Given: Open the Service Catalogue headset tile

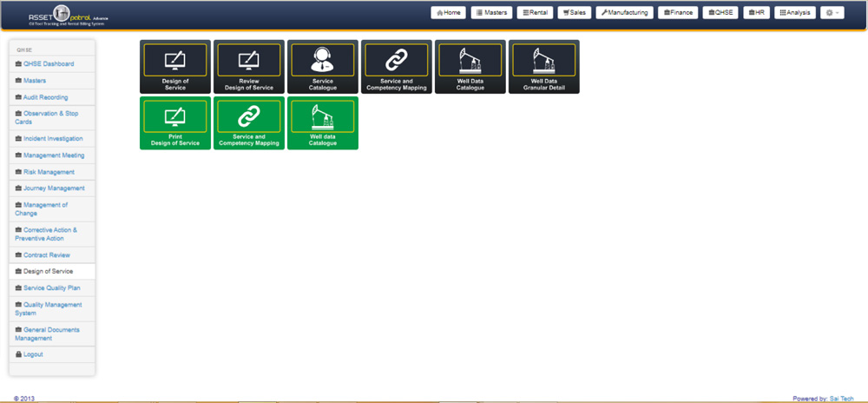Looking at the screenshot, I should pyautogui.click(x=322, y=66).
